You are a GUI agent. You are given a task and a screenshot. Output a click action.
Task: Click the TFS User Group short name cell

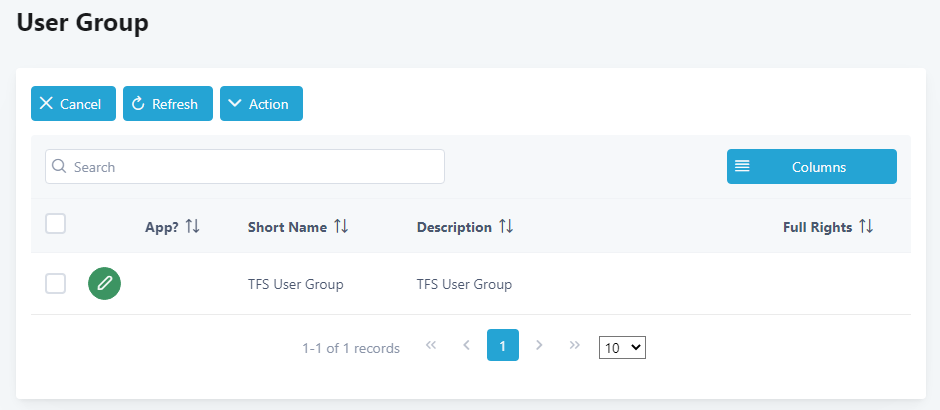[296, 284]
